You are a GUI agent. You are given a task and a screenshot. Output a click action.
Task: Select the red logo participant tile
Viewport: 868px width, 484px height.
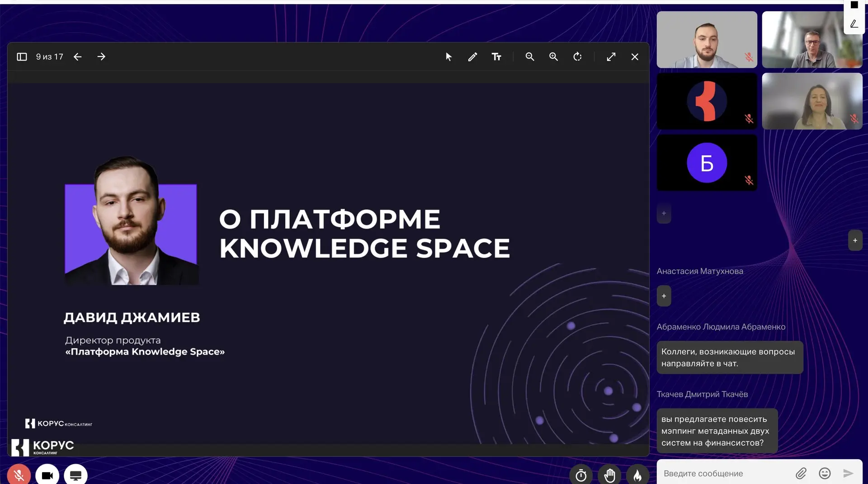coord(707,101)
